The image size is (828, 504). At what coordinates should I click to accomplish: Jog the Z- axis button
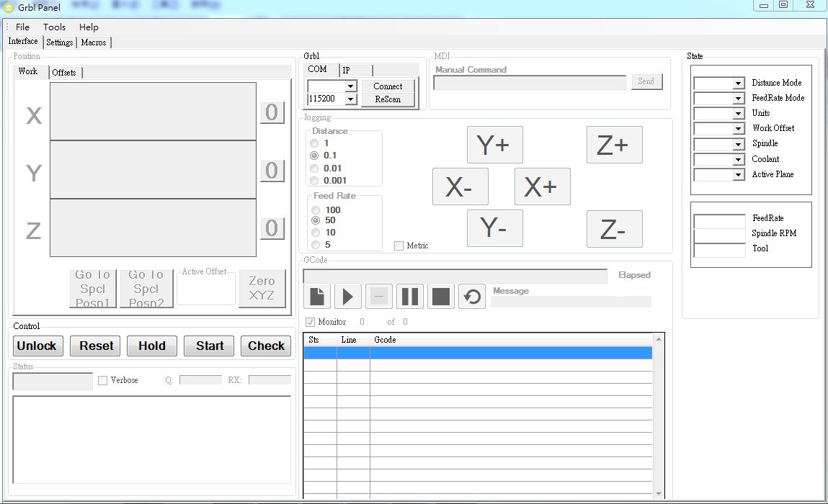pos(614,229)
